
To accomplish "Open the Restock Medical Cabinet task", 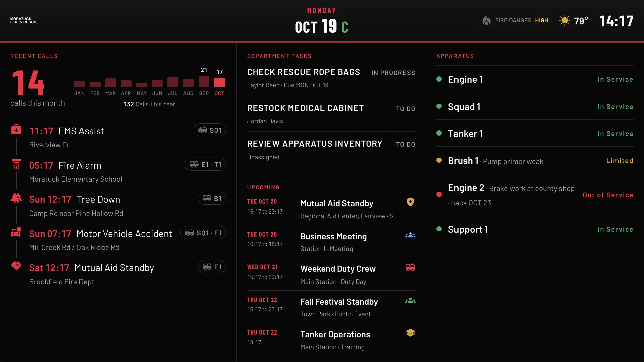I will [x=331, y=114].
